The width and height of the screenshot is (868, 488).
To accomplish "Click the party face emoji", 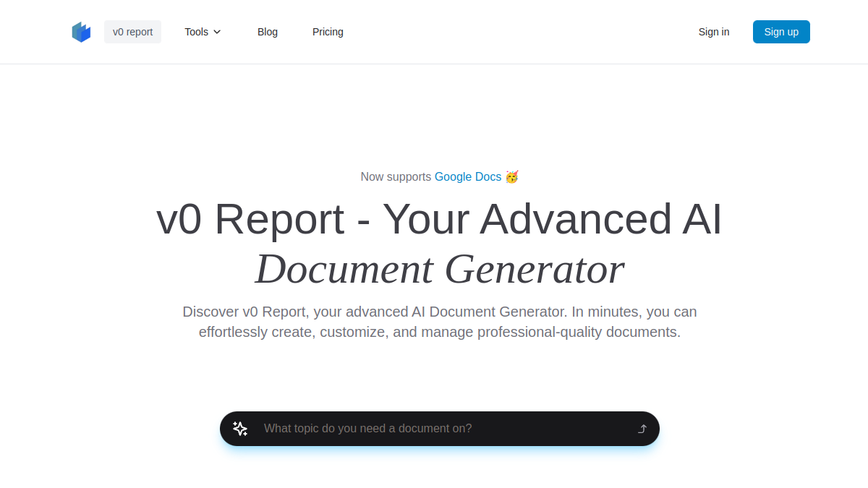I will click(511, 176).
